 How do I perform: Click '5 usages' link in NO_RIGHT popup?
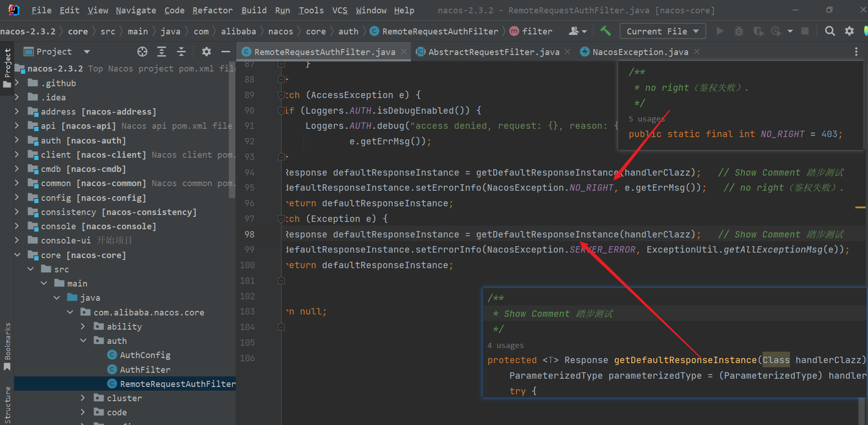click(x=646, y=119)
